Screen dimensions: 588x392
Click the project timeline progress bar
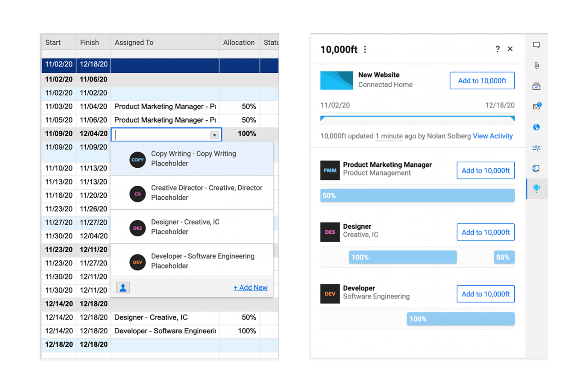417,119
